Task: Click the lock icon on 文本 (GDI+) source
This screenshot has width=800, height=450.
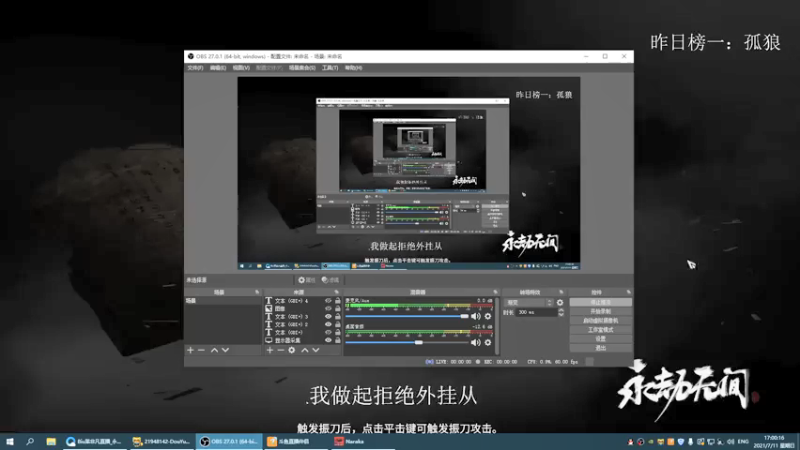Action: pyautogui.click(x=337, y=332)
